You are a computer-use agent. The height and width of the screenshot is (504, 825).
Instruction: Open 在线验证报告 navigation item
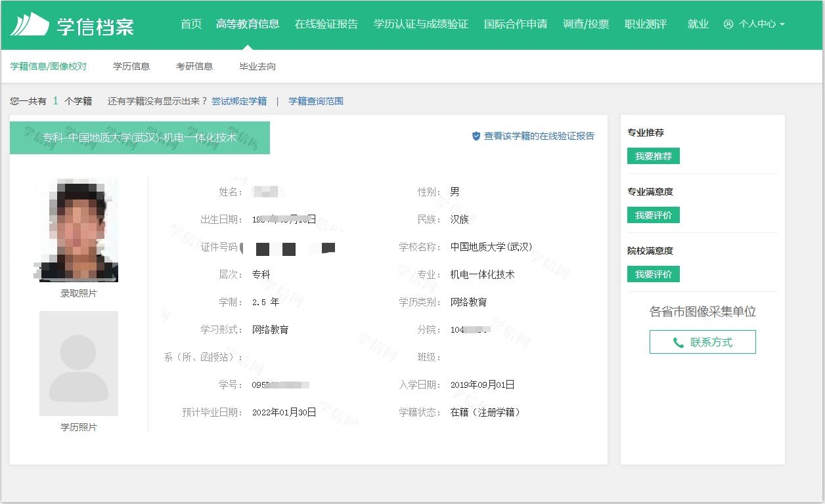tap(326, 24)
